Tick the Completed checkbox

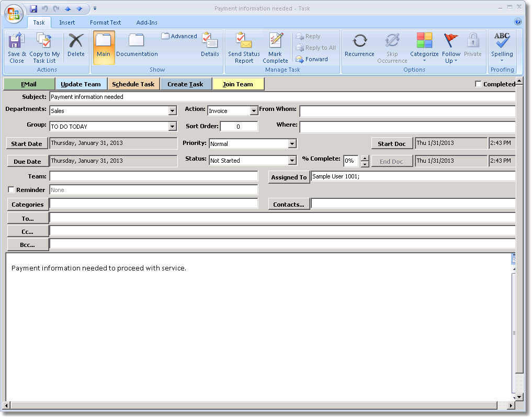(478, 84)
